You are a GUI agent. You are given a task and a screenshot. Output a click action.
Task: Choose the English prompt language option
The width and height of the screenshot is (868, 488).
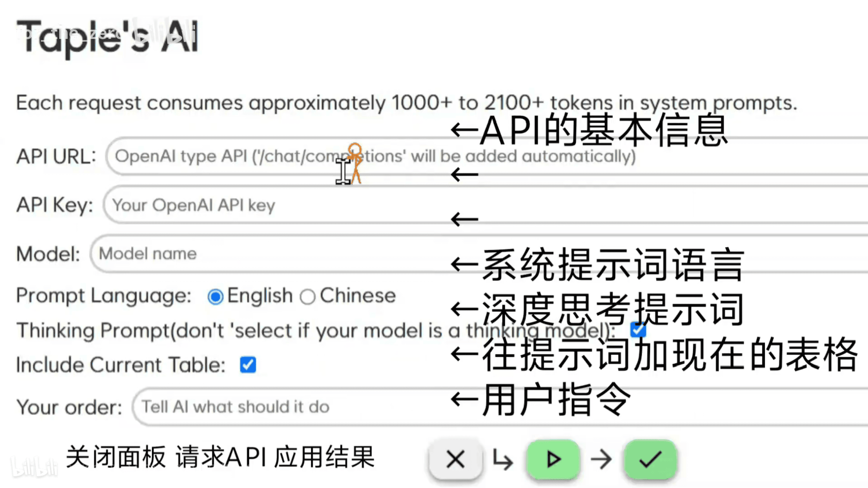(x=215, y=296)
